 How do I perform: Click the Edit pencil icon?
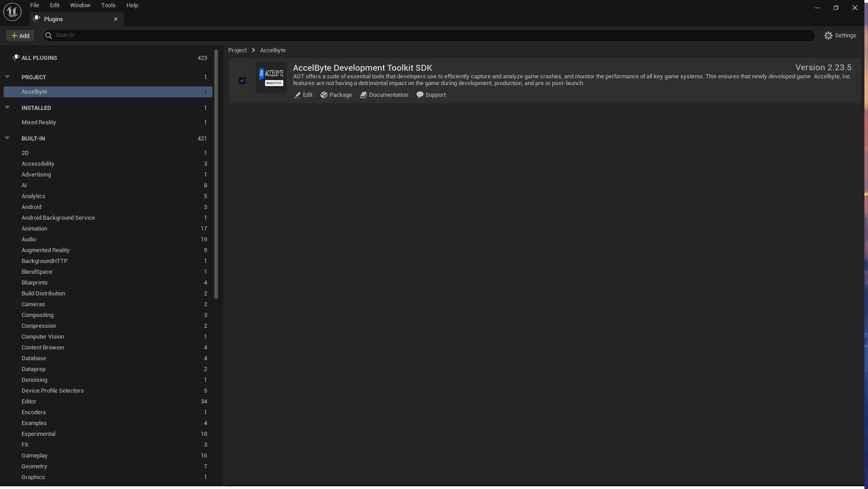pos(298,95)
